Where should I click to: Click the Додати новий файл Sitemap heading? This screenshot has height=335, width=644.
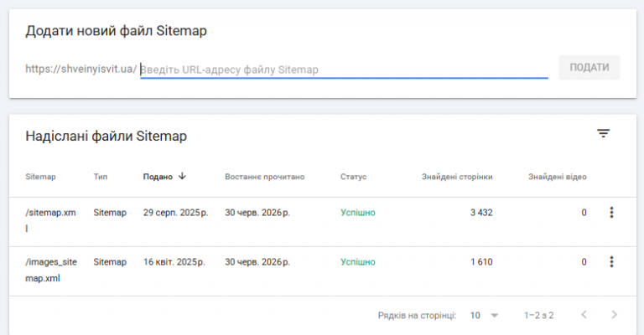[x=116, y=31]
